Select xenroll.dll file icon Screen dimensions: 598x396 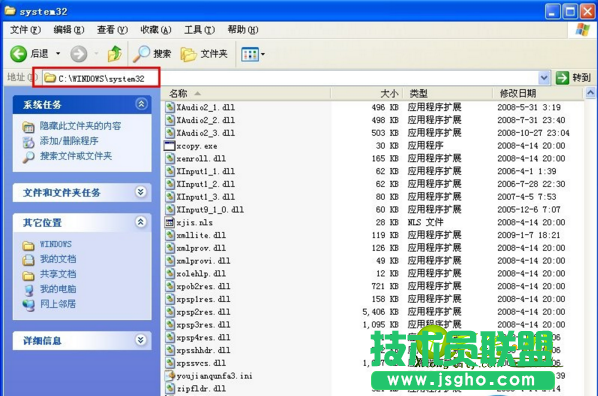click(170, 158)
